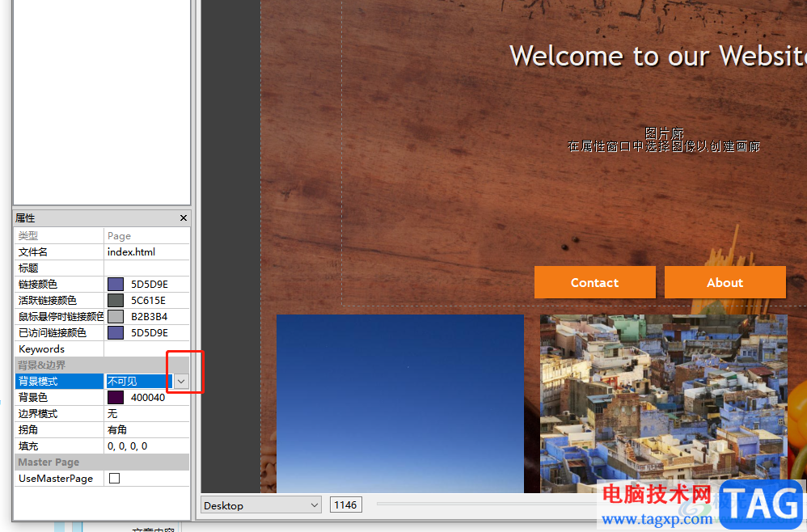The height and width of the screenshot is (532, 807).
Task: Pick the 活跃链接颜色 color swatch
Action: 116,301
